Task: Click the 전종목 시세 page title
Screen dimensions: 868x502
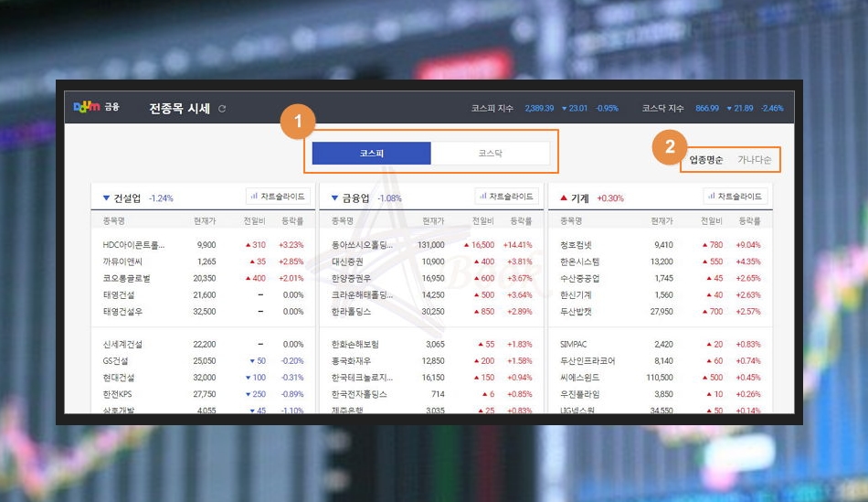Action: [x=179, y=109]
